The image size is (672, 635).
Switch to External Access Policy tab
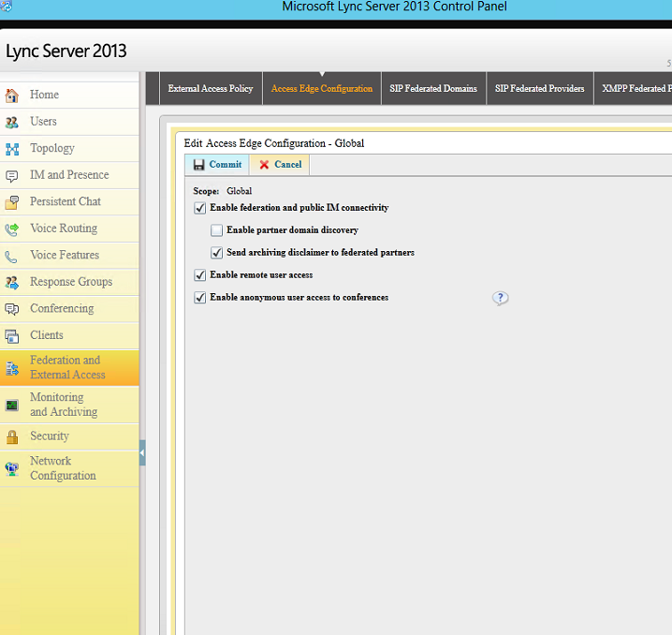[211, 89]
